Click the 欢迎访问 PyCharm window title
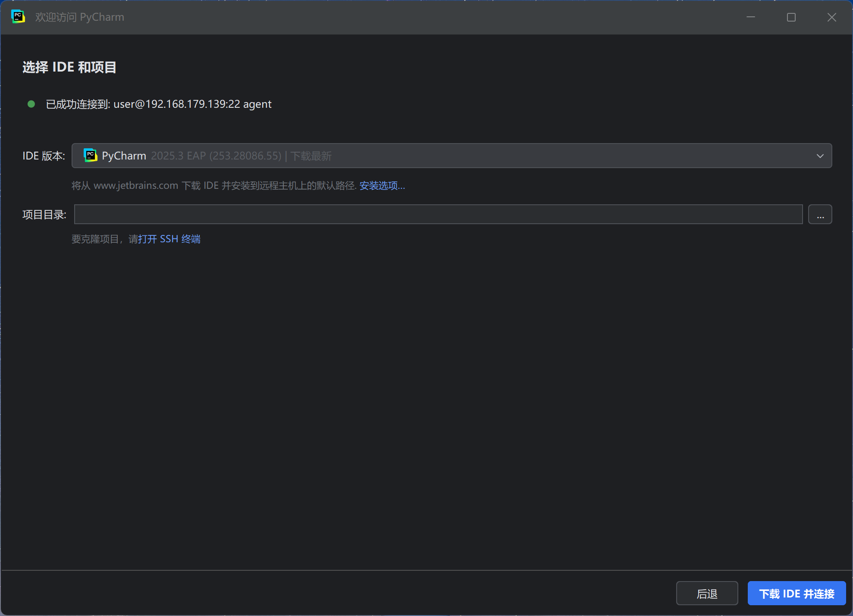 pyautogui.click(x=79, y=17)
